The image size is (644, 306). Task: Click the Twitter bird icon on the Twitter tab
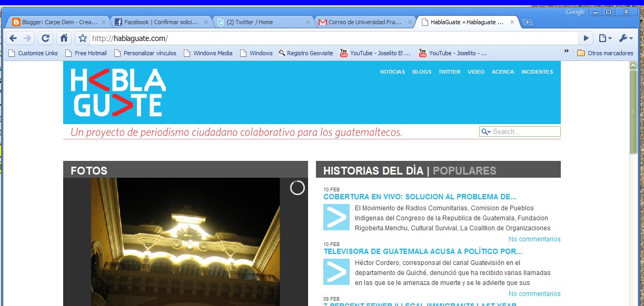point(221,22)
